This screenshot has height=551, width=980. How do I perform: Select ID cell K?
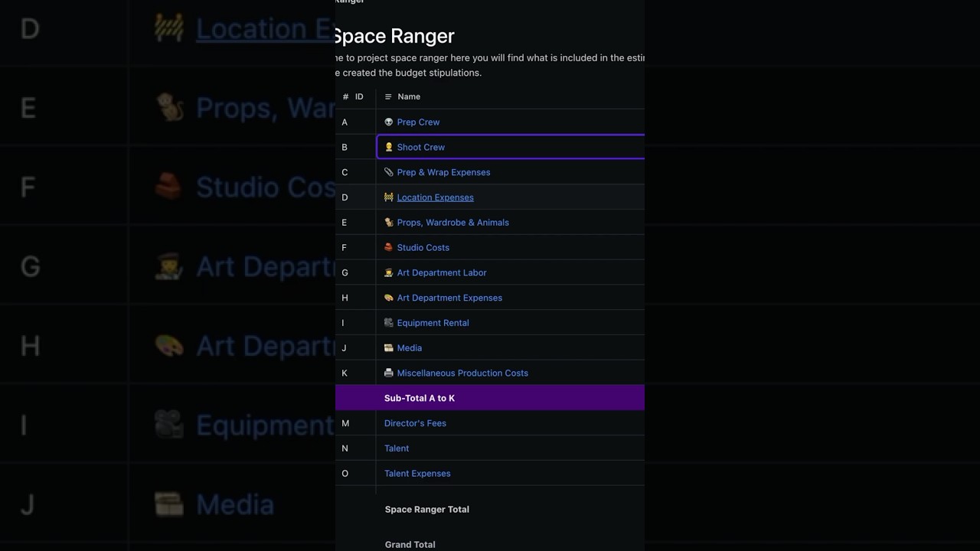355,373
